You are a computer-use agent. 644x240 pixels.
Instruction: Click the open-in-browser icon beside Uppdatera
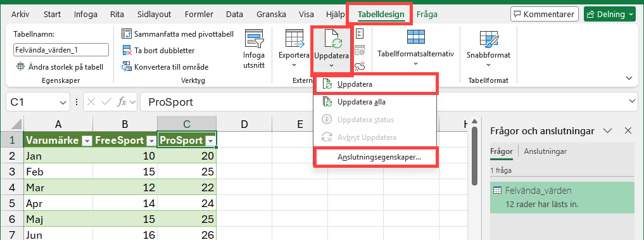[x=360, y=50]
